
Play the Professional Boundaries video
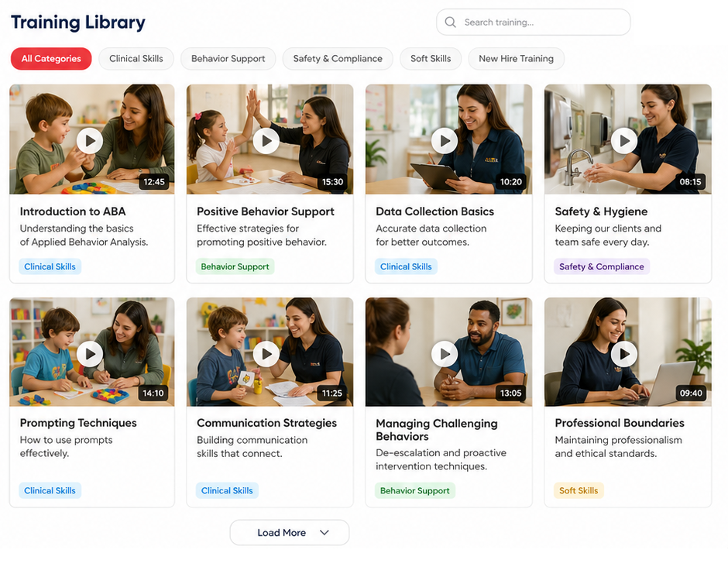coord(624,354)
